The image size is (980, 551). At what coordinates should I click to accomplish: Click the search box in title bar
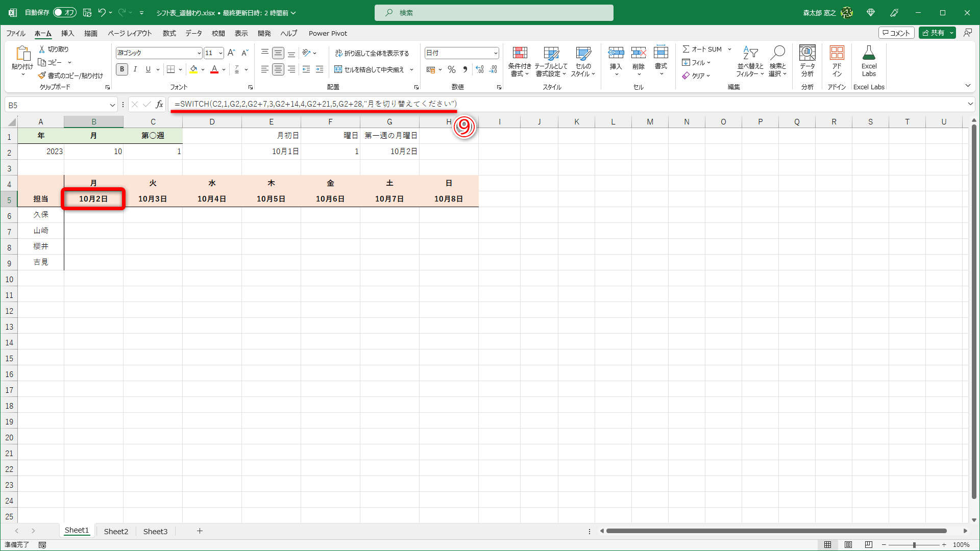[x=494, y=13]
